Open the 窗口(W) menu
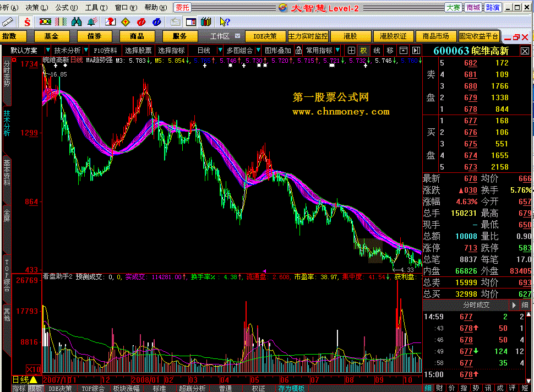Screen dimensions: 534x392 tap(126, 8)
